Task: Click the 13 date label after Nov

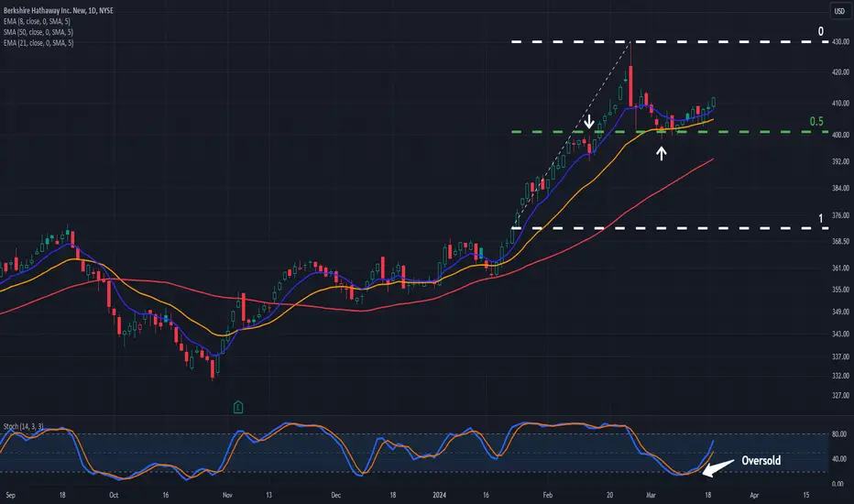Action: click(268, 495)
